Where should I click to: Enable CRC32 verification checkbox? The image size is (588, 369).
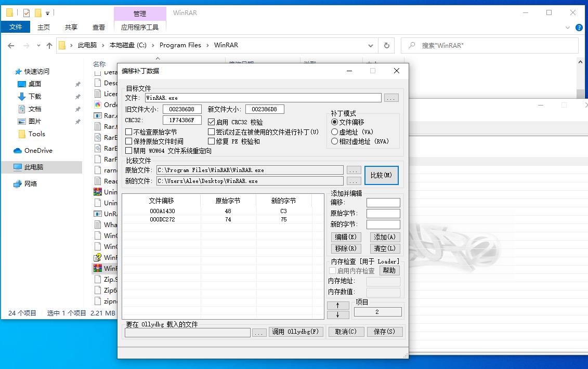pyautogui.click(x=211, y=122)
